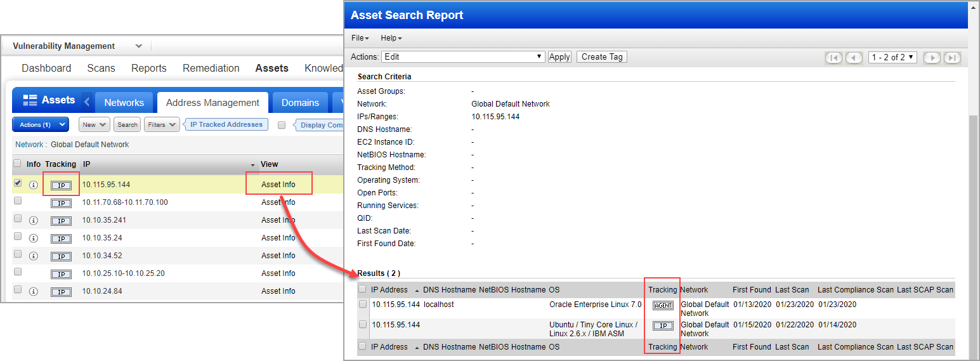
Task: Select the Address Management tab
Action: [212, 102]
